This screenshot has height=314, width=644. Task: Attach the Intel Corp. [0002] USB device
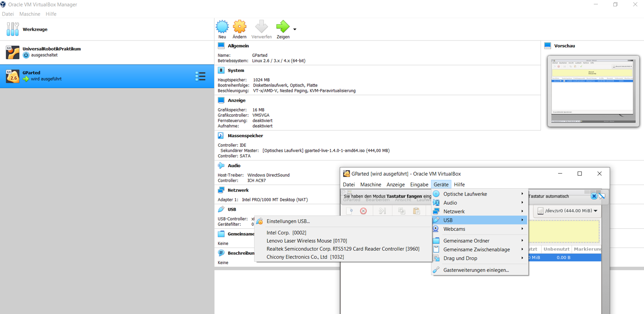[x=343, y=233]
